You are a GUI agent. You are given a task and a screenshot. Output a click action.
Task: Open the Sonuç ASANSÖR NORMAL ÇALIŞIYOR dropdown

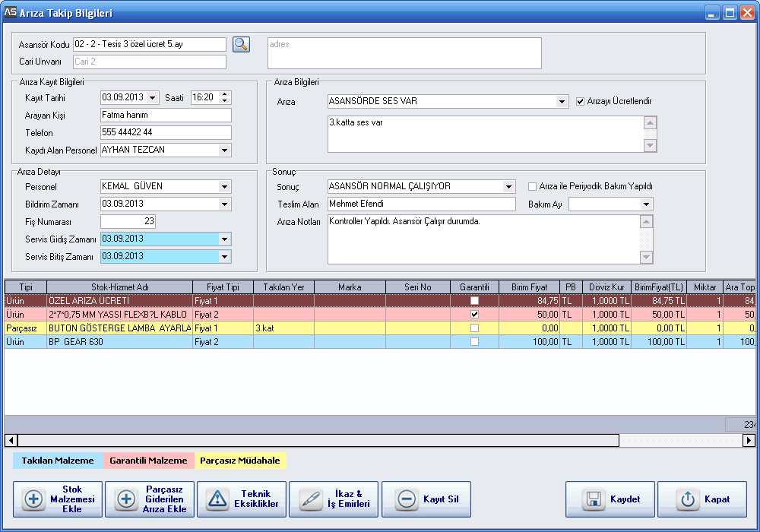(x=508, y=186)
